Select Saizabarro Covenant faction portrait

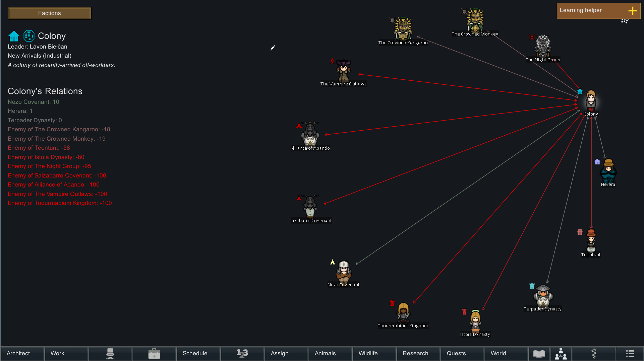point(310,206)
